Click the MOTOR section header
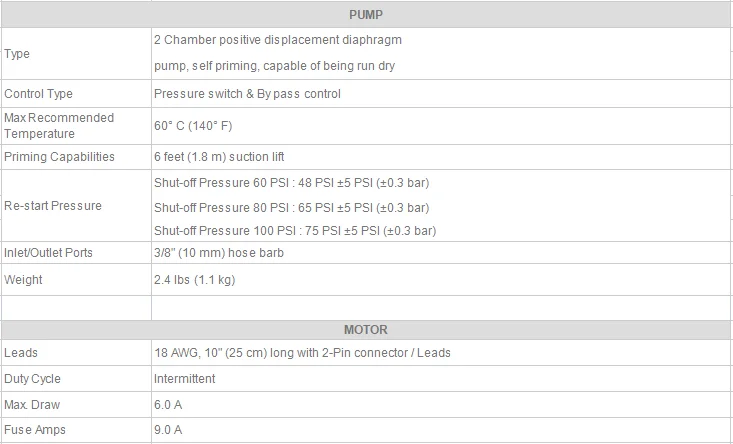The width and height of the screenshot is (733, 444). tap(366, 330)
